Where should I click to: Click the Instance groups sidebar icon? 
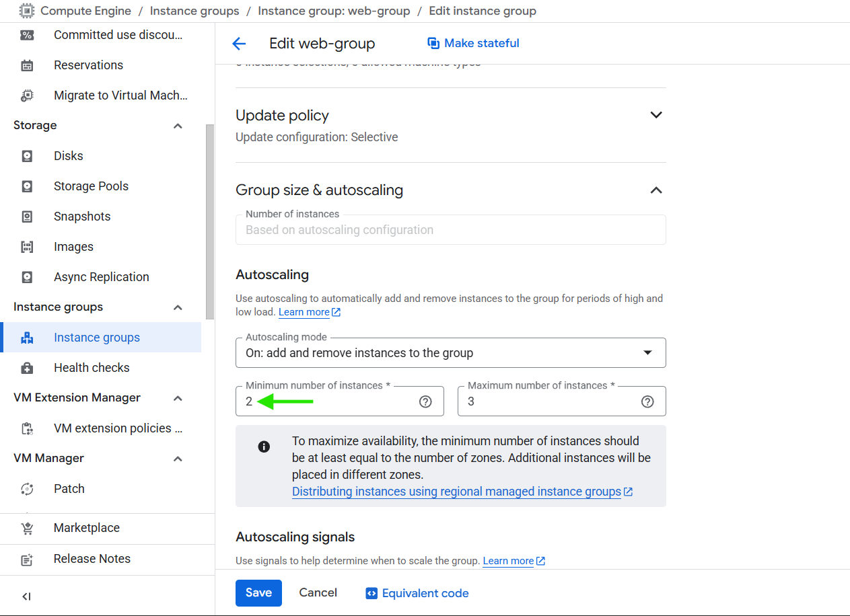pyautogui.click(x=27, y=338)
